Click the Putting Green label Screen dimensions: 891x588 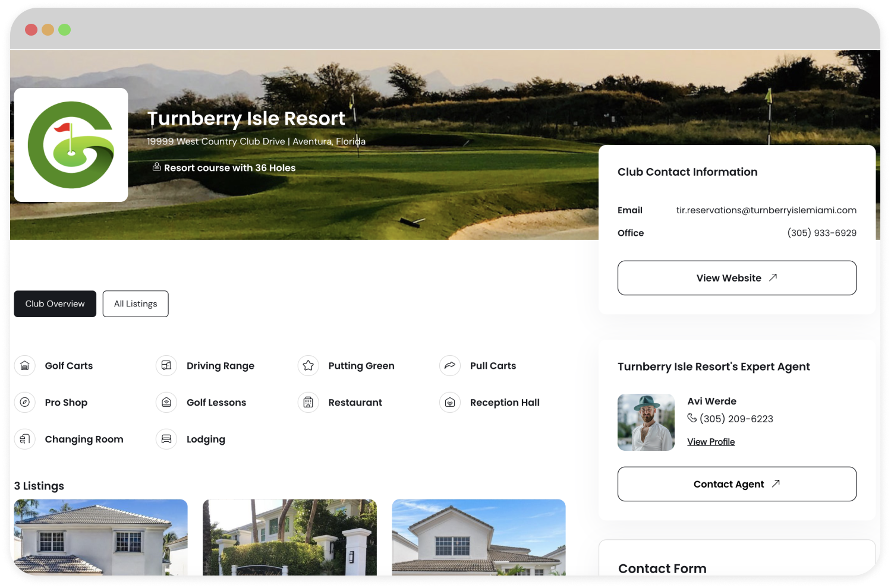click(361, 366)
